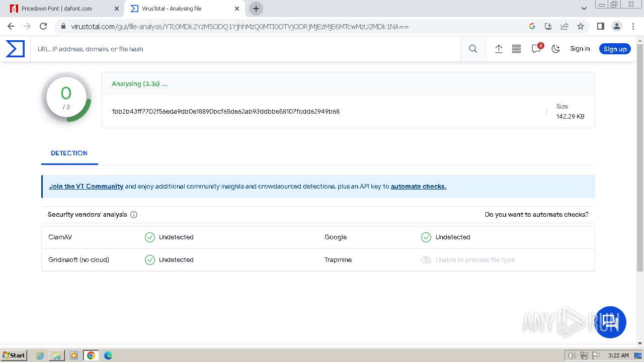The width and height of the screenshot is (644, 362).
Task: Open Join the VT Community link
Action: 86,187
